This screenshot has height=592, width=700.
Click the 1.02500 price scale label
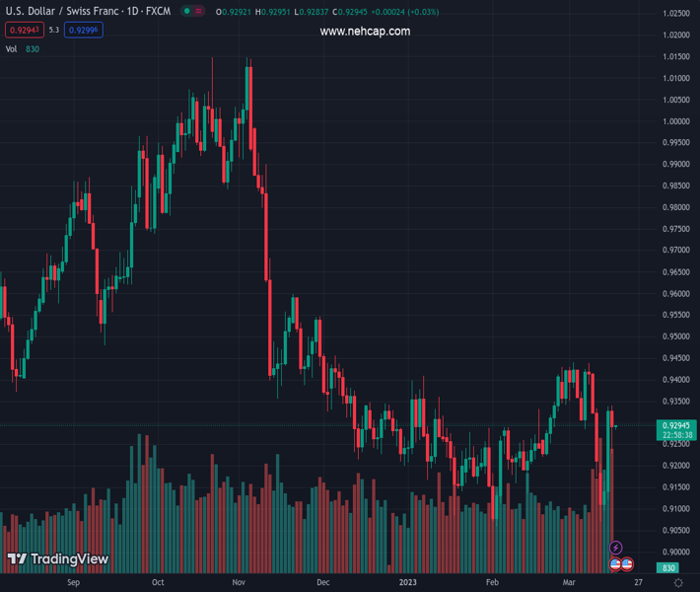point(676,14)
